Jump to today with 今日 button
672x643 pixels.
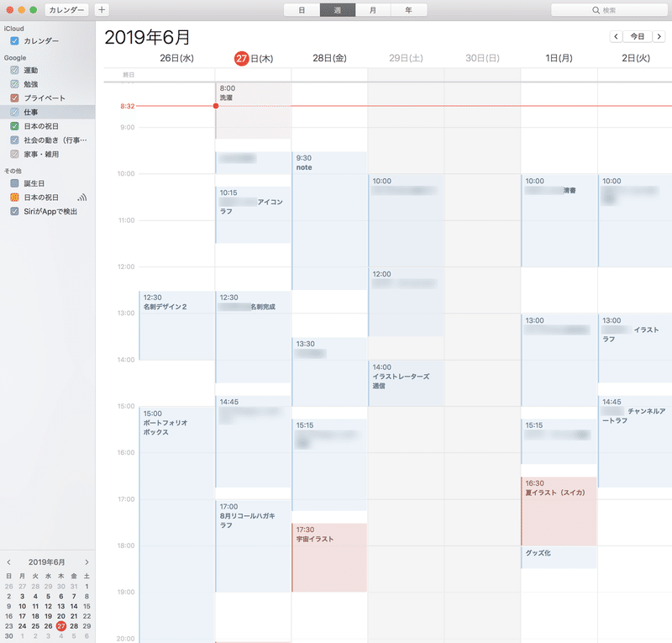click(638, 36)
